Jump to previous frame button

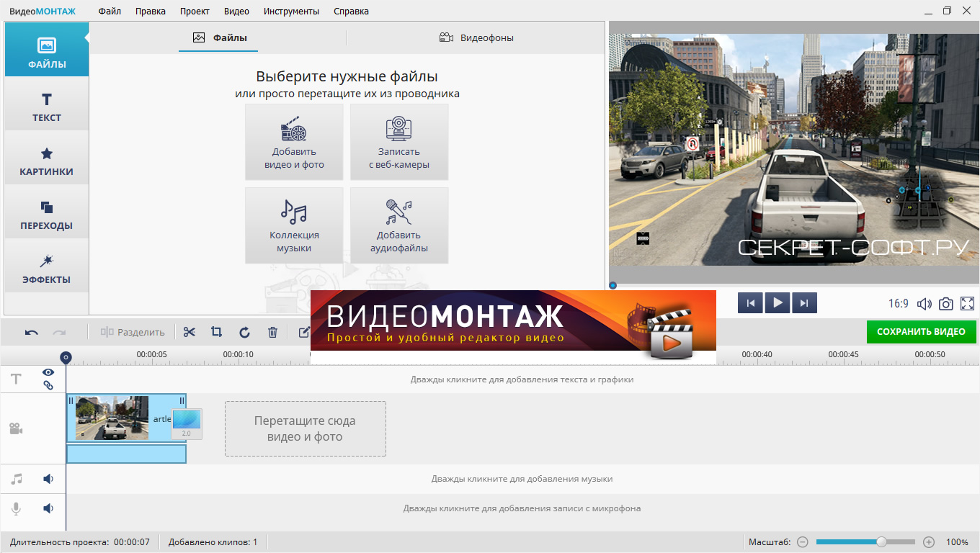point(750,303)
